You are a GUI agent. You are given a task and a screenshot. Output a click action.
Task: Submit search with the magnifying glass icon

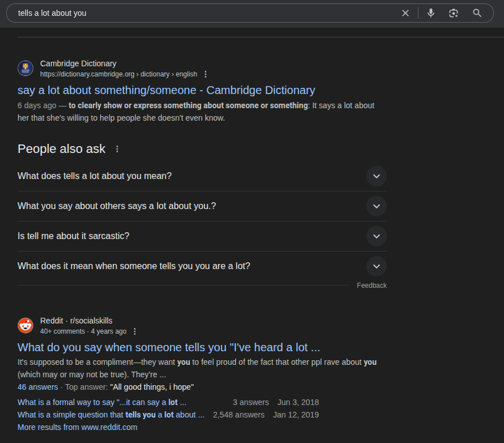click(x=477, y=13)
